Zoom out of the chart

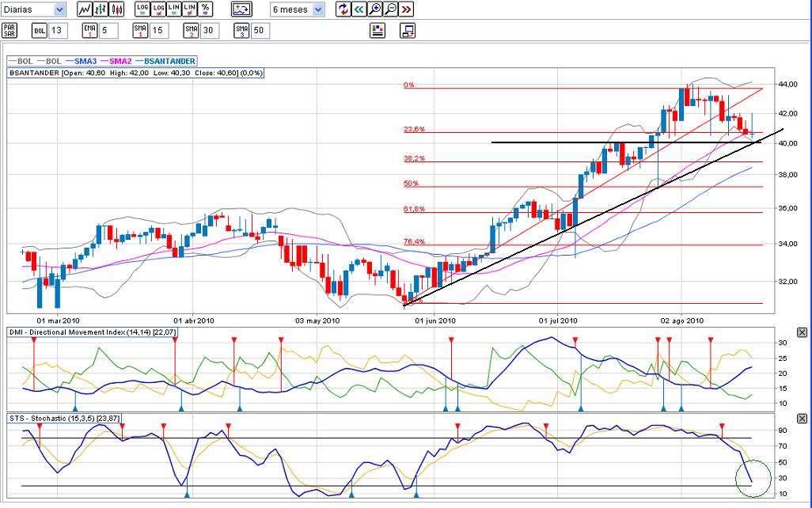point(390,9)
